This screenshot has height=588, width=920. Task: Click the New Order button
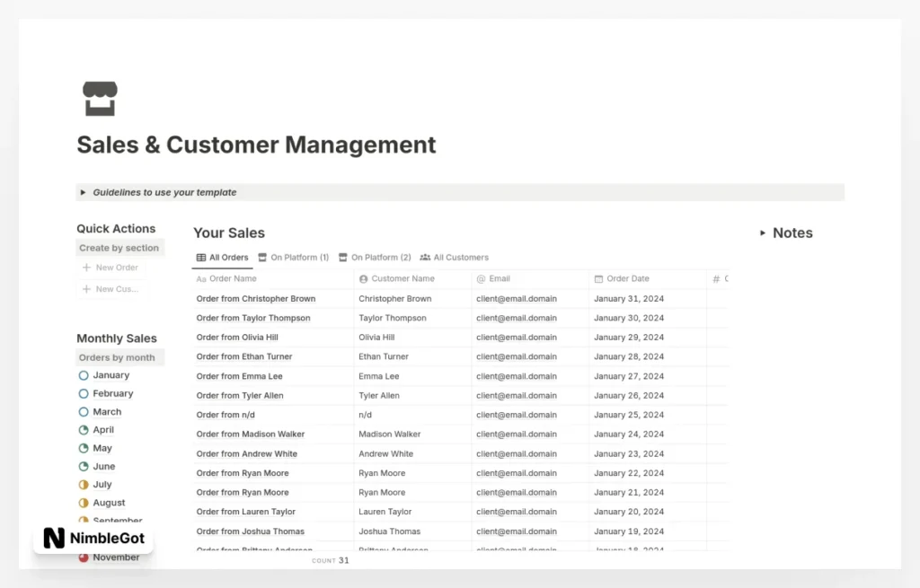(x=111, y=267)
